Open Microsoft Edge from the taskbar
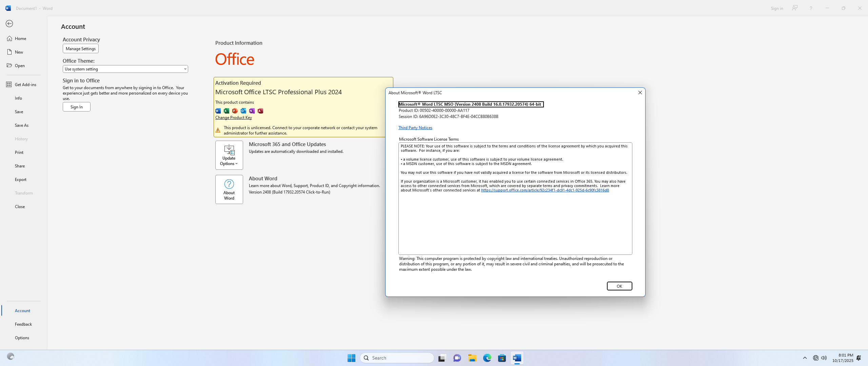The width and height of the screenshot is (868, 366). pyautogui.click(x=487, y=358)
